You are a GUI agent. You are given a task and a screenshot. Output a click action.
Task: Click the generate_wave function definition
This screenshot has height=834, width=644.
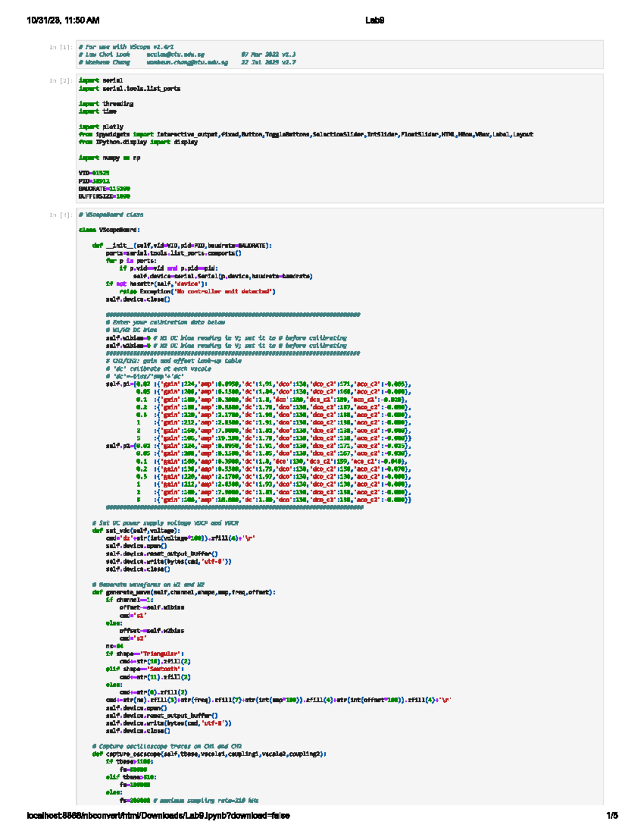[x=184, y=592]
